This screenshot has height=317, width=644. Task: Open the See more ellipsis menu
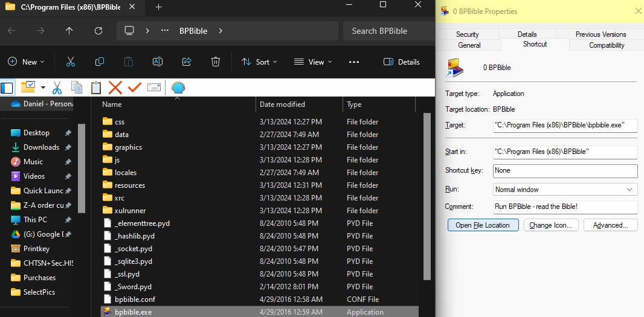354,62
